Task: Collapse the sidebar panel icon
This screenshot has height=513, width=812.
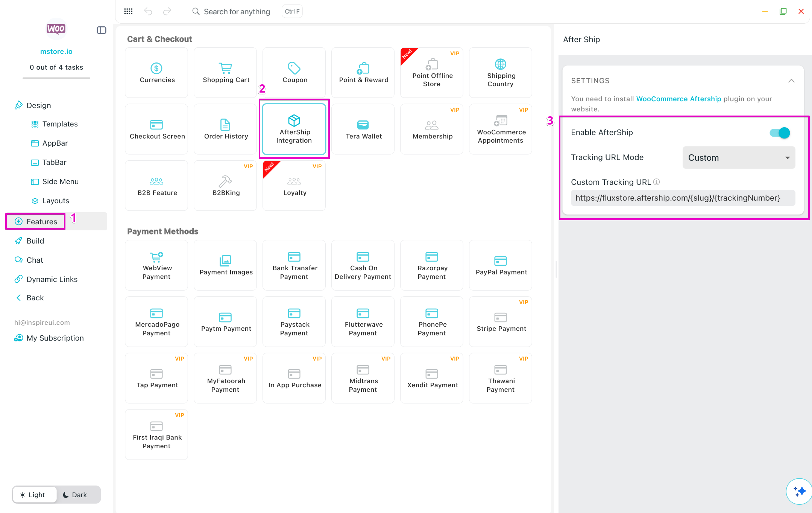Action: [101, 30]
